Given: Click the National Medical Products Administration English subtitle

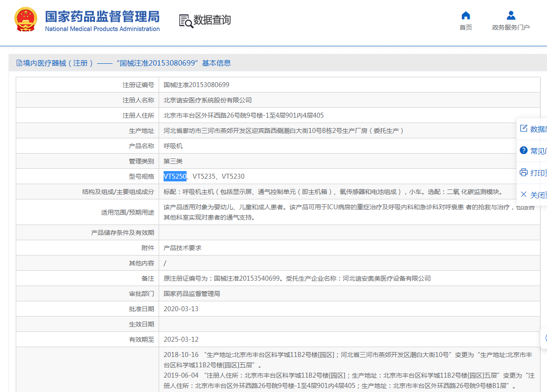Looking at the screenshot, I should pyautogui.click(x=102, y=29).
